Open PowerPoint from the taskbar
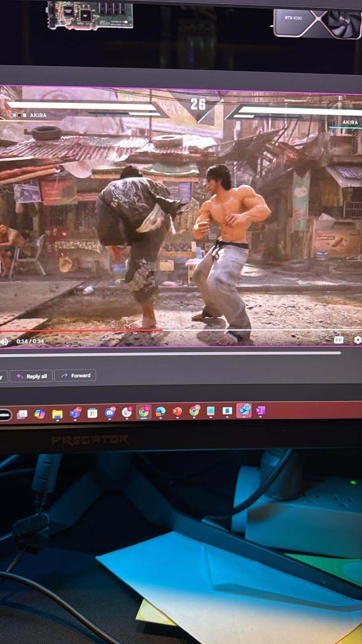This screenshot has width=362, height=644. [x=177, y=411]
